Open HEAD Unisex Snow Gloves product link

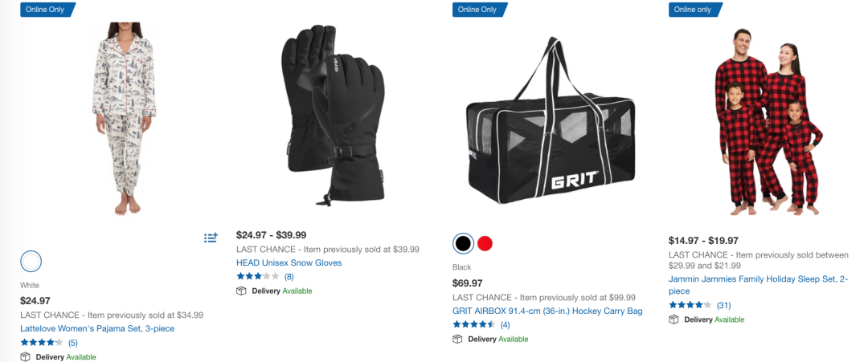pyautogui.click(x=289, y=263)
